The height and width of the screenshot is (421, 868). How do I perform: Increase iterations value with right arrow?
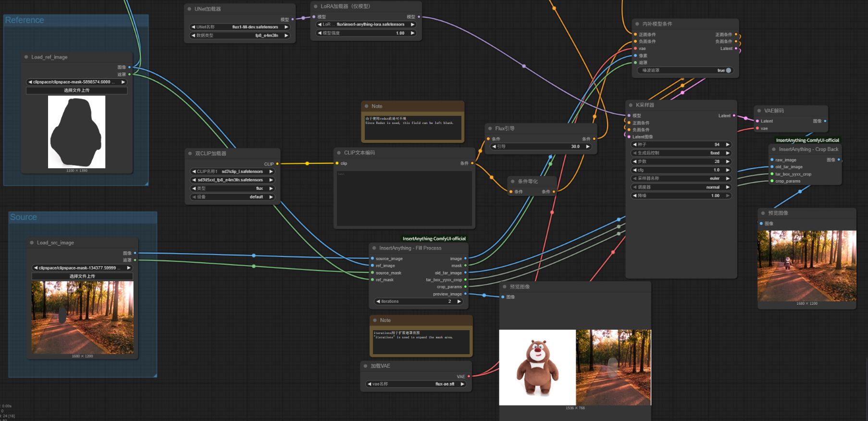point(459,301)
